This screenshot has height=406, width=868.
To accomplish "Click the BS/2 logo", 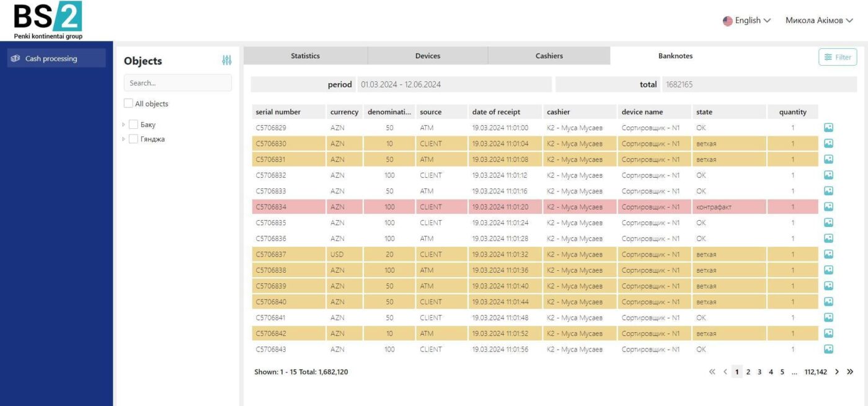I will (x=48, y=20).
